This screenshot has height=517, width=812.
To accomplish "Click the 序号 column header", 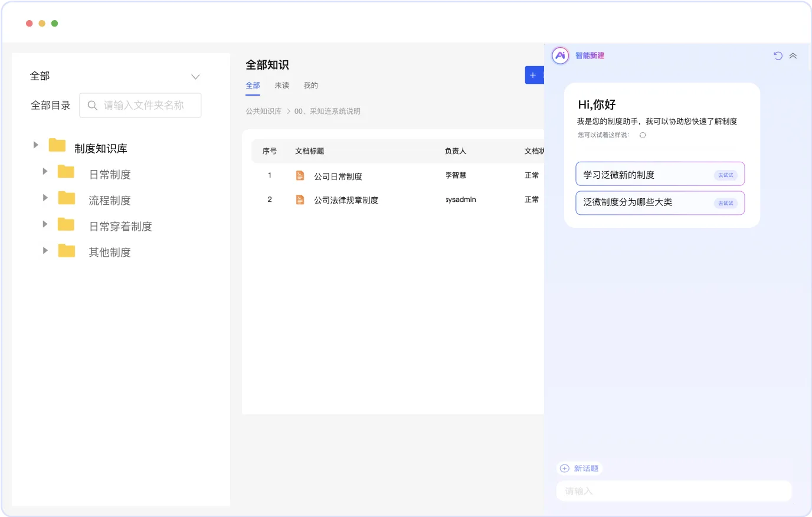I will pyautogui.click(x=270, y=151).
